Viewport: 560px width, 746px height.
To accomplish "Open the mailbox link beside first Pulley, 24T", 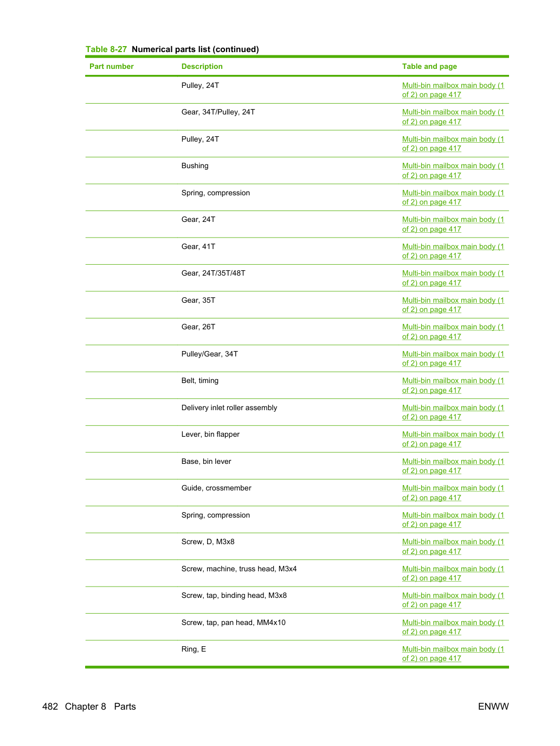I will pyautogui.click(x=453, y=90).
